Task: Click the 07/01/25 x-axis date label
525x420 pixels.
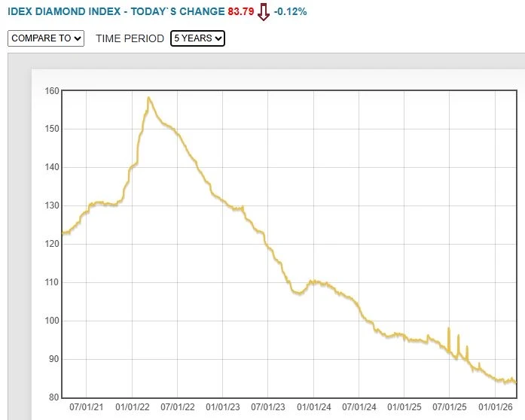Action: click(x=450, y=407)
